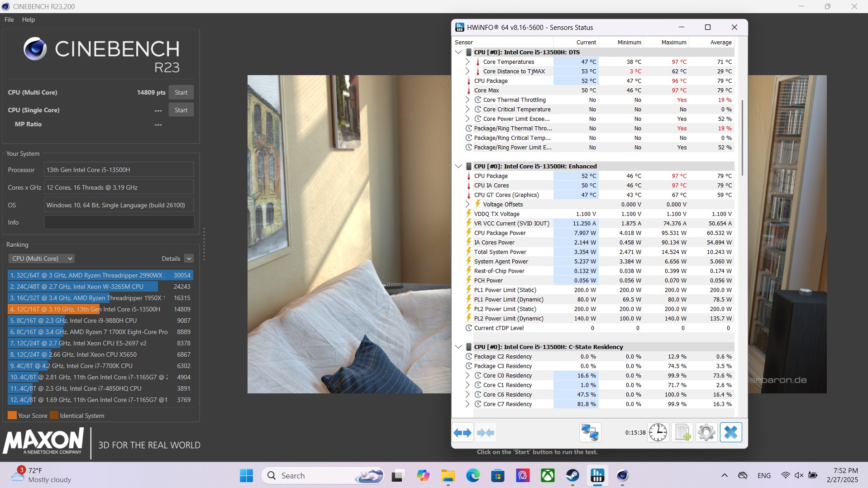Collapse the C-State Residency group

pyautogui.click(x=458, y=347)
